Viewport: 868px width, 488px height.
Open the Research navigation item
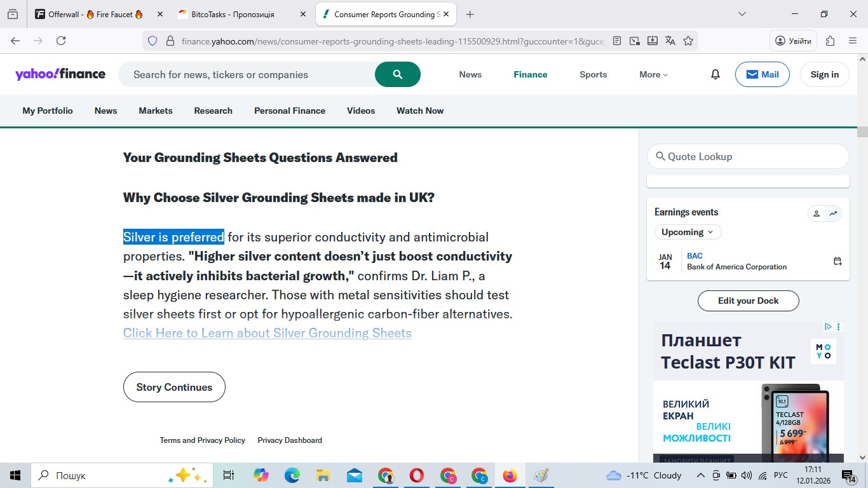click(214, 111)
